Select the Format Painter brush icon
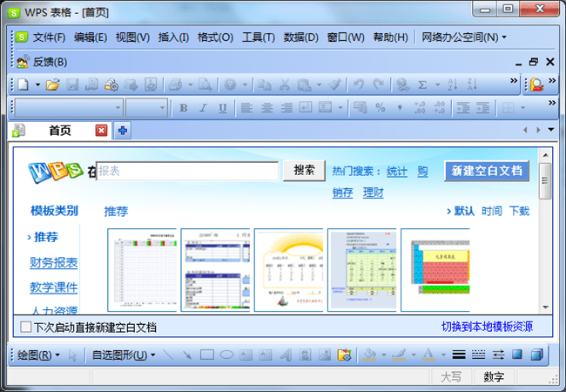Image resolution: width=566 pixels, height=392 pixels. coord(334,84)
